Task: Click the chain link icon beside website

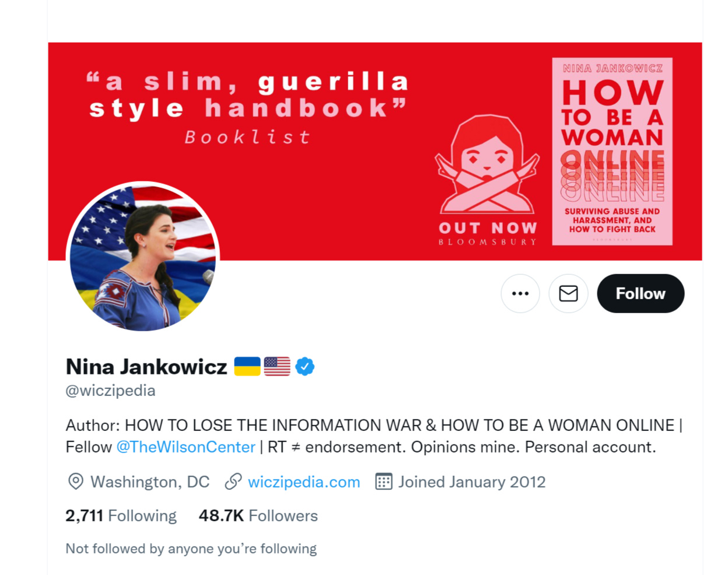Action: pyautogui.click(x=233, y=482)
